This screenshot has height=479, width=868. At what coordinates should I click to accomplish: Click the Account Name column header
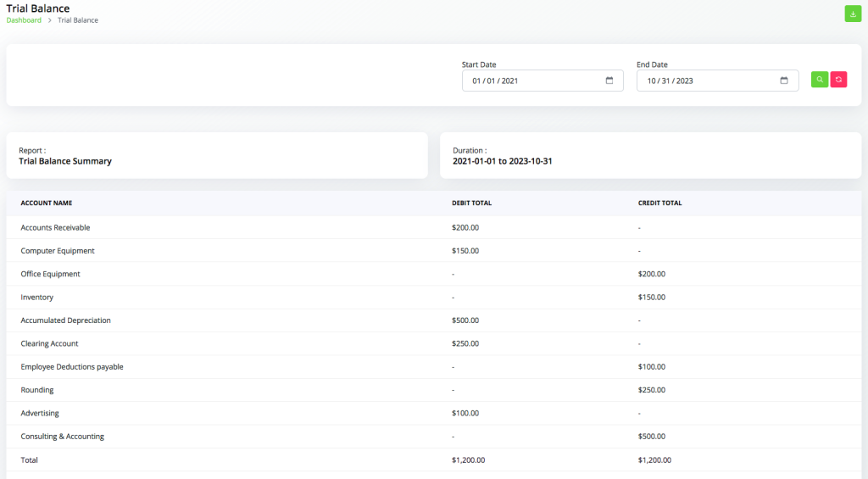(47, 203)
